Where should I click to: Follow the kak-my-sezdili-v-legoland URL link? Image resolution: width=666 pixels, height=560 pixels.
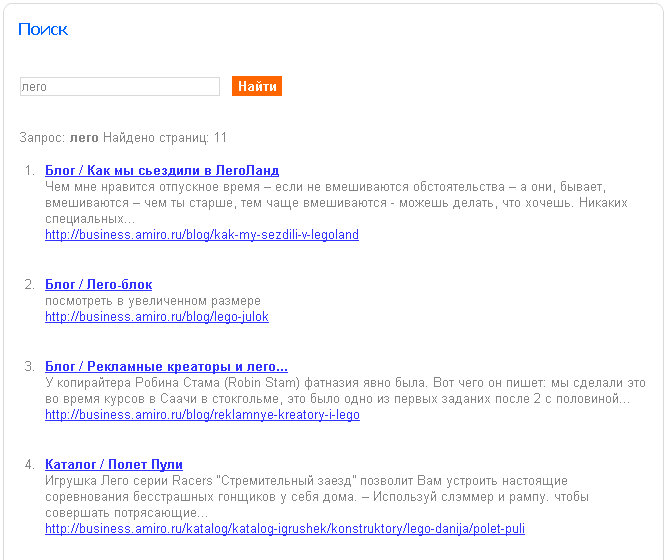click(x=201, y=235)
